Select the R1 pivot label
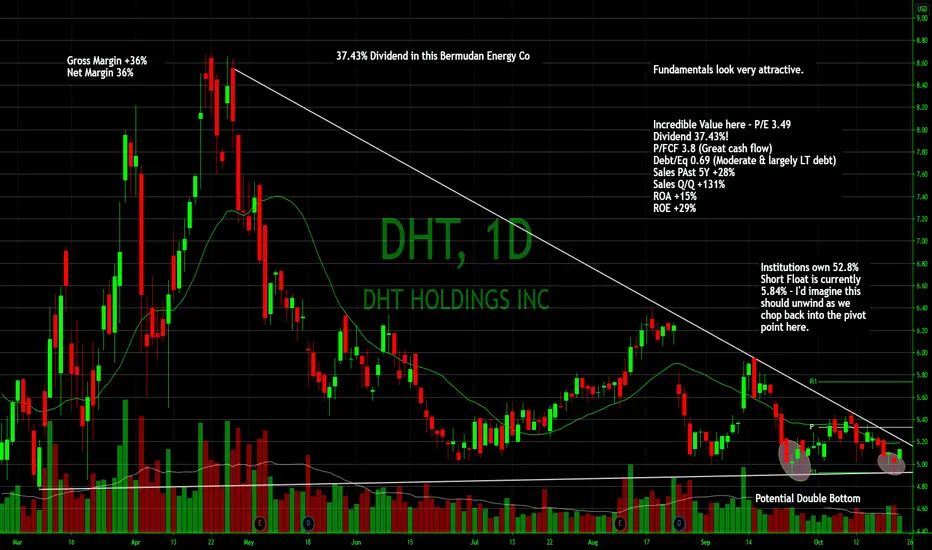Viewport: 932px width, 550px height. 813,381
